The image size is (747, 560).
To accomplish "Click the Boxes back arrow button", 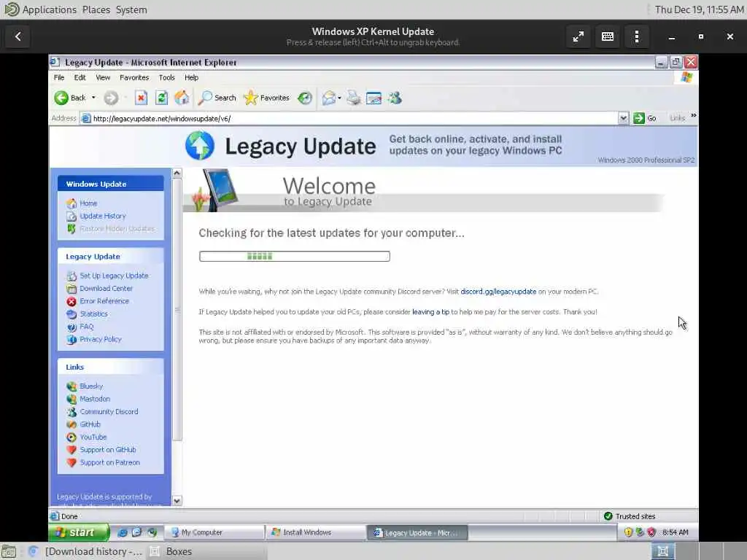I will click(x=18, y=36).
